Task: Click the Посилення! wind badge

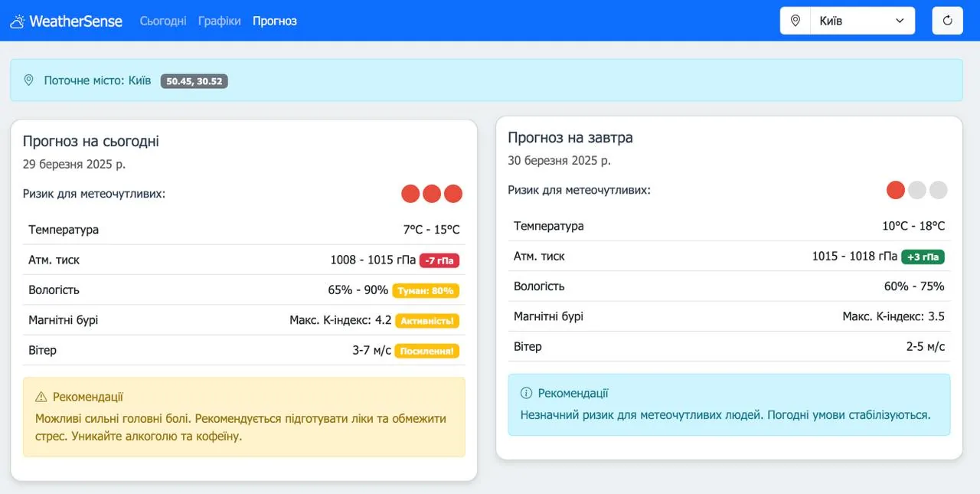Action: [x=426, y=351]
